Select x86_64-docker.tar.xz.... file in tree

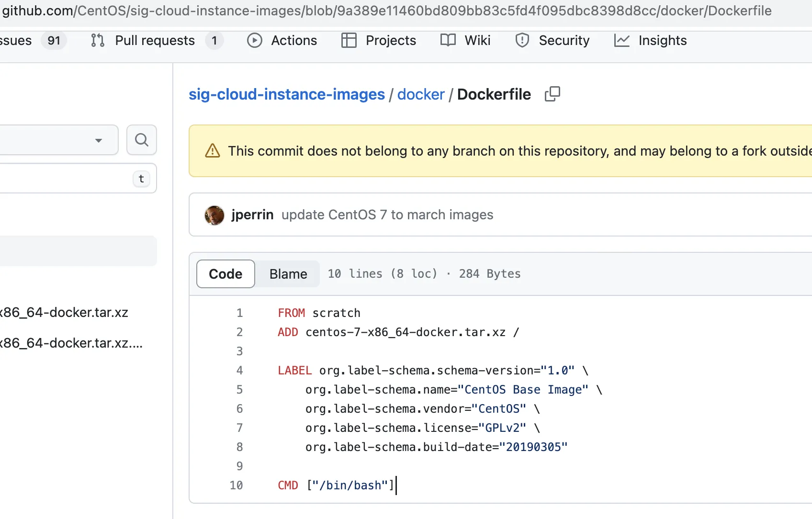click(x=71, y=343)
